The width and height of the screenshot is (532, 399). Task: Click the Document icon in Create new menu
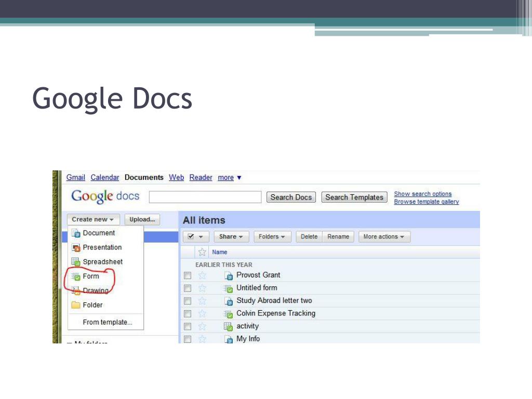[x=76, y=233]
